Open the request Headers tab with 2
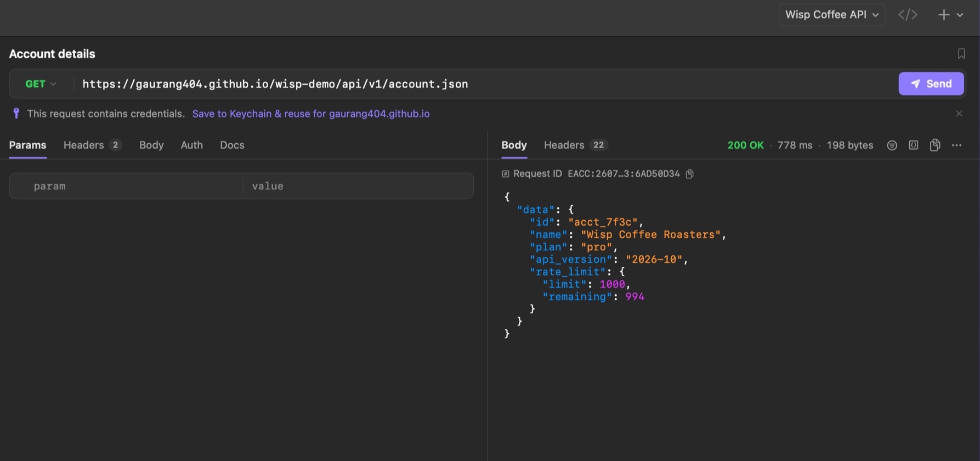The height and width of the screenshot is (461, 980). [x=92, y=145]
